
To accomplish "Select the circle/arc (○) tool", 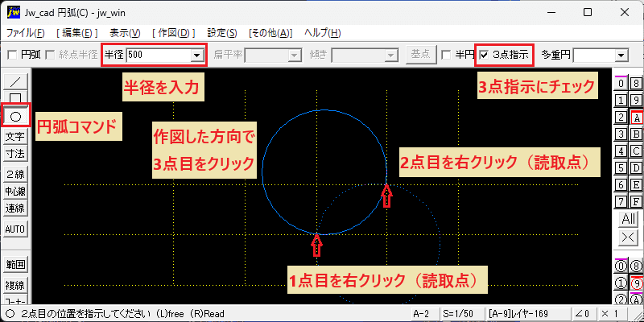I will tap(15, 117).
